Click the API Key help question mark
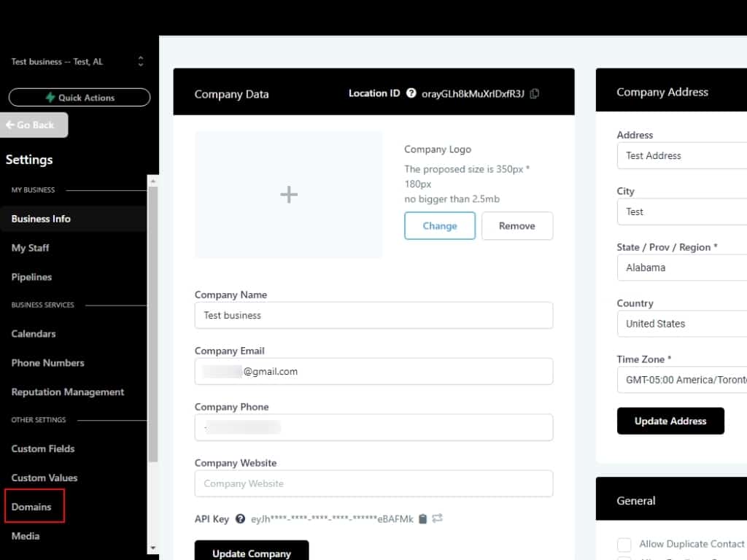Viewport: 747px width, 560px height. [240, 519]
